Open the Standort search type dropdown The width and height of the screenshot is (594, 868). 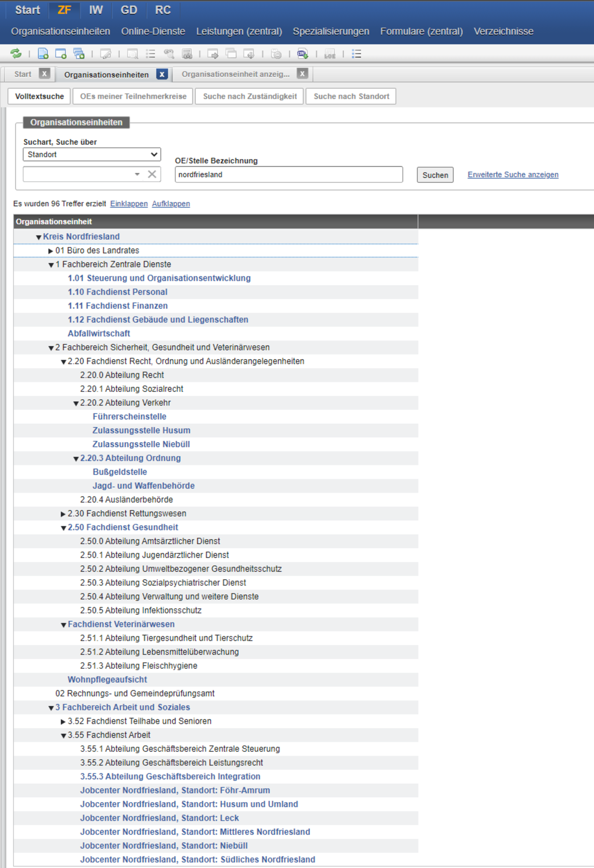pyautogui.click(x=92, y=154)
